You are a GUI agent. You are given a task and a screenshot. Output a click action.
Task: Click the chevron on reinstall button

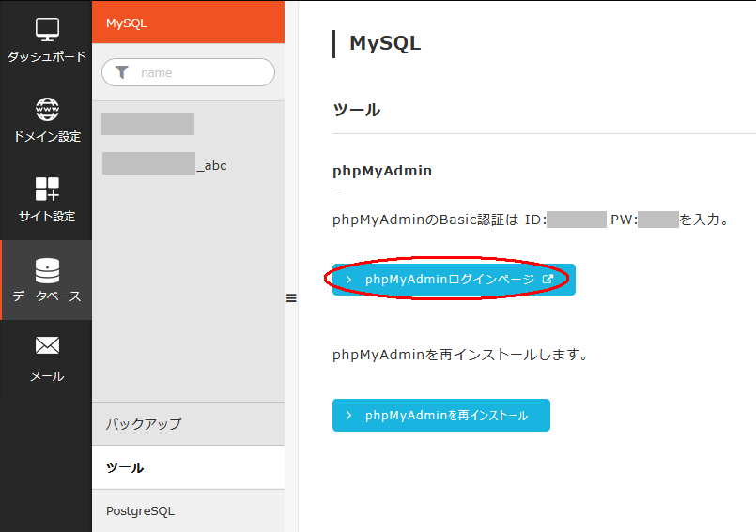pyautogui.click(x=349, y=416)
